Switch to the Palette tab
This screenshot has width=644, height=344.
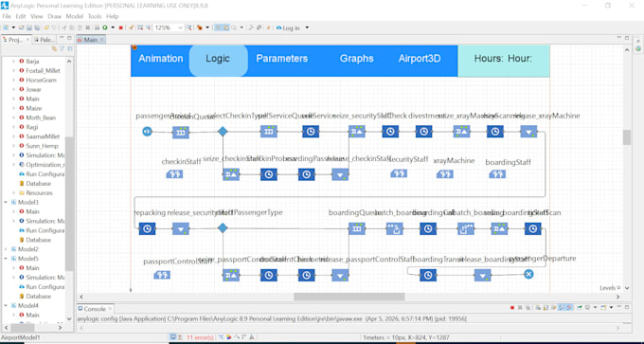pyautogui.click(x=44, y=40)
